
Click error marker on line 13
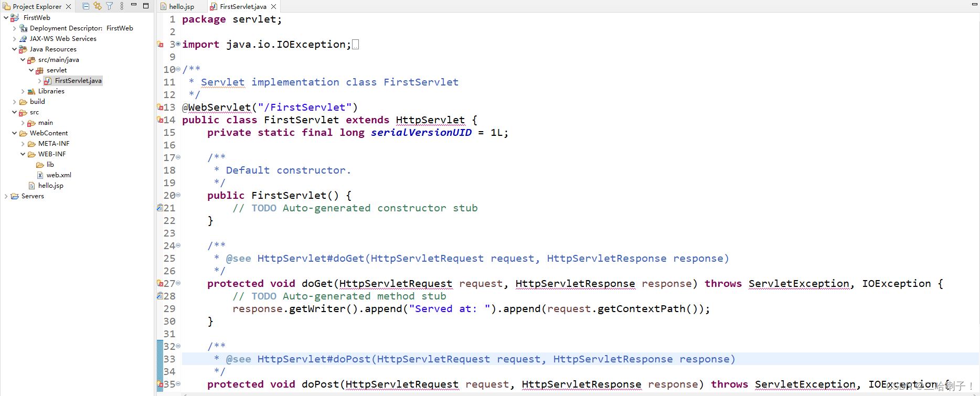pyautogui.click(x=160, y=107)
